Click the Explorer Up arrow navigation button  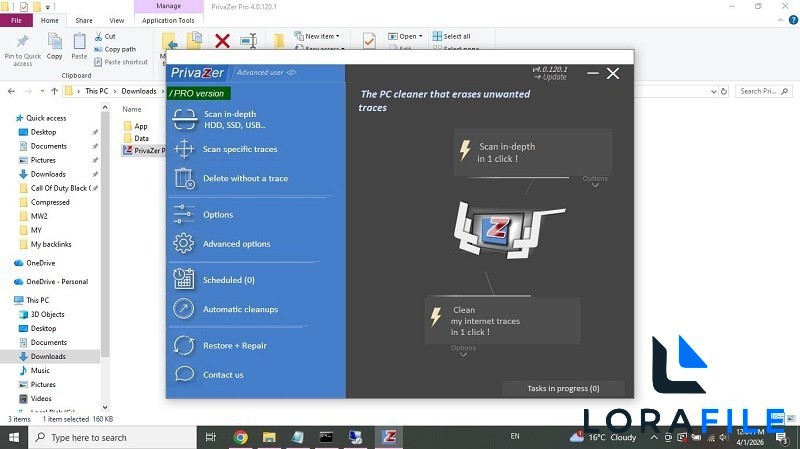coord(55,91)
